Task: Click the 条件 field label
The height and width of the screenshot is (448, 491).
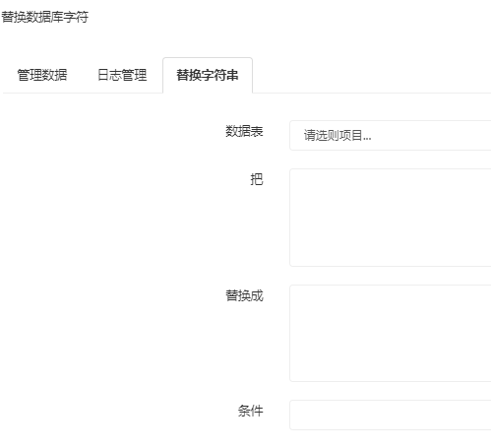Action: [x=251, y=411]
